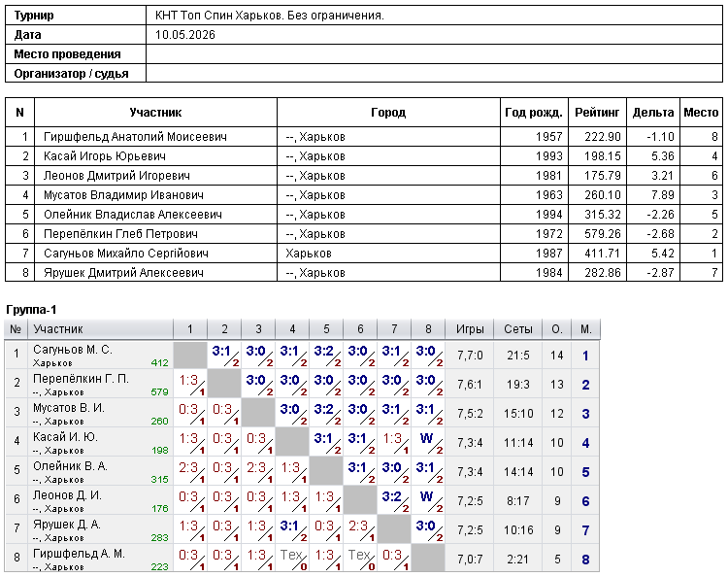Click group row name Ярушек Д. А.
The width and height of the screenshot is (728, 577).
click(x=67, y=525)
